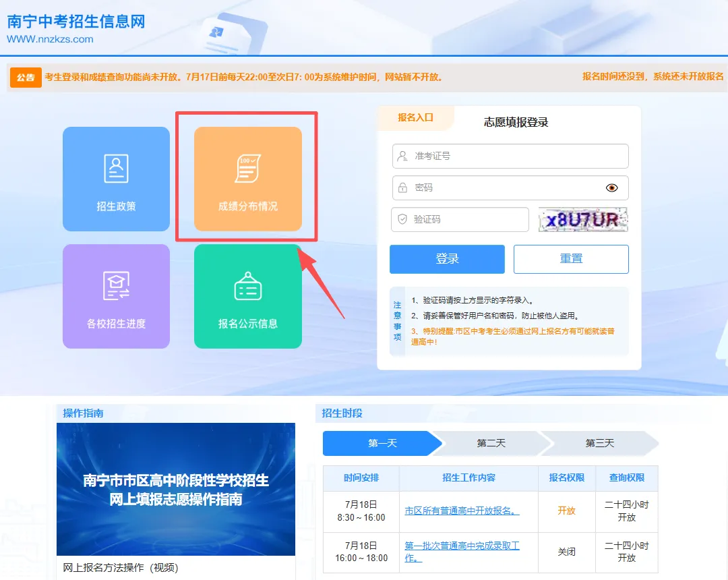728x580 pixels.
Task: Click the shield icon in 验证码 field
Action: pos(402,219)
